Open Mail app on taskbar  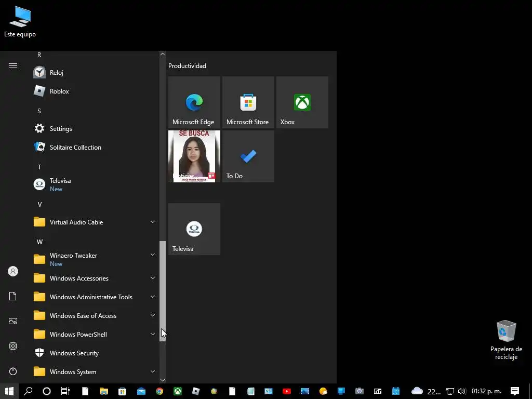point(141,391)
